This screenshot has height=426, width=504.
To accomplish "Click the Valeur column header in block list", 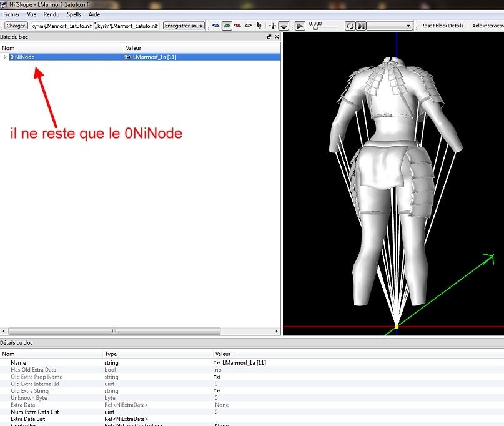I will 202,48.
